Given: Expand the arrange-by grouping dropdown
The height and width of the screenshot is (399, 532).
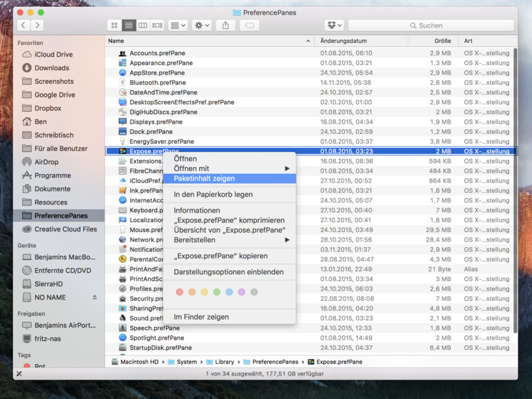Looking at the screenshot, I should pos(178,26).
